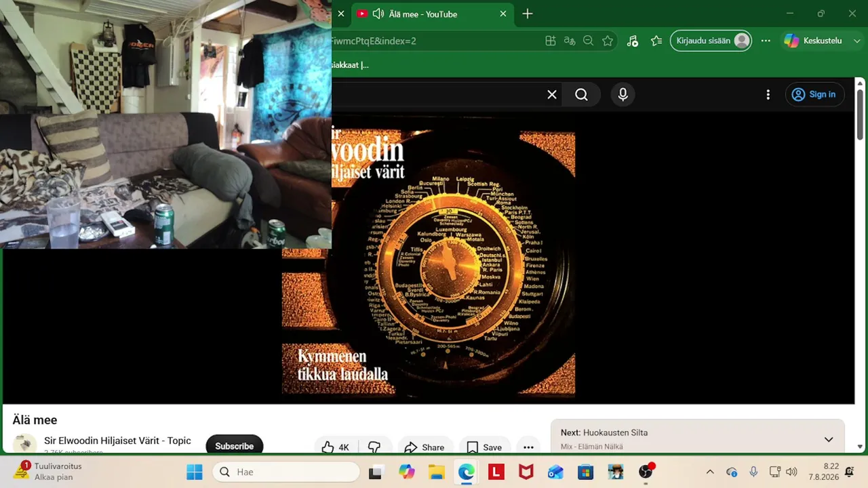Save the video to a playlist
This screenshot has height=488, width=868.
484,447
